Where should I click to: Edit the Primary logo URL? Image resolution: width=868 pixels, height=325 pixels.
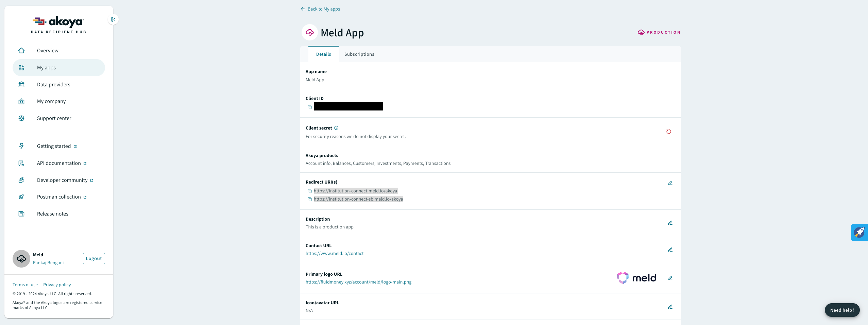tap(670, 278)
